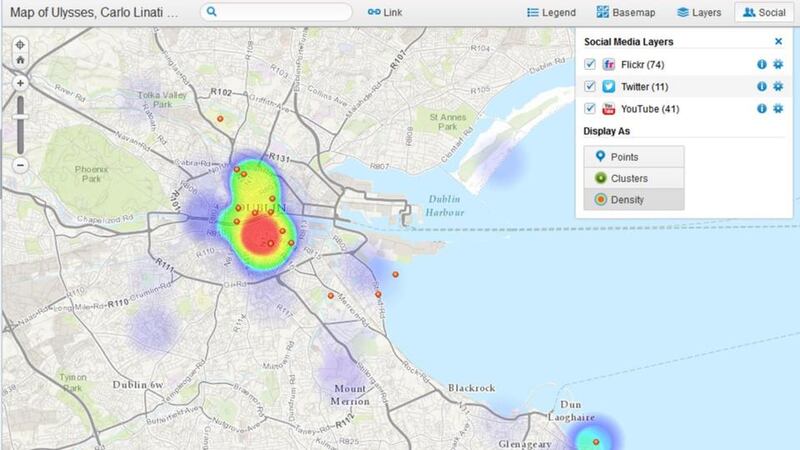Click the Link button in toolbar
The height and width of the screenshot is (450, 800).
point(384,13)
